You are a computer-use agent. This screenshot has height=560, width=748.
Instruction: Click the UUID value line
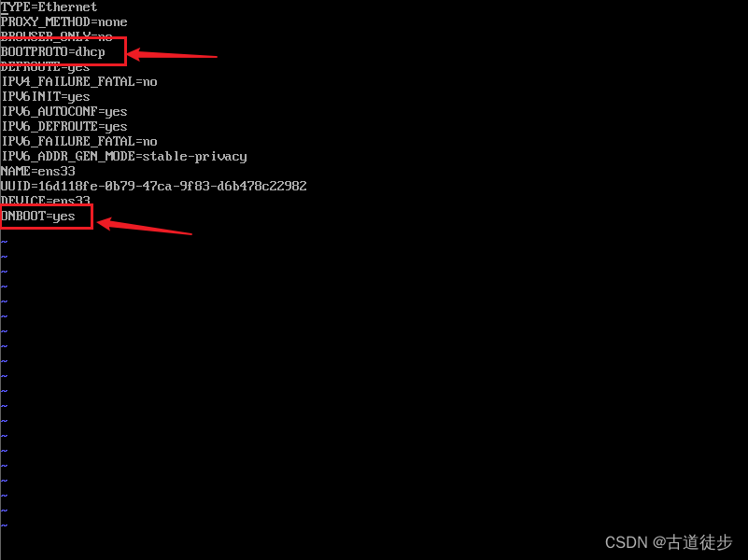point(153,186)
